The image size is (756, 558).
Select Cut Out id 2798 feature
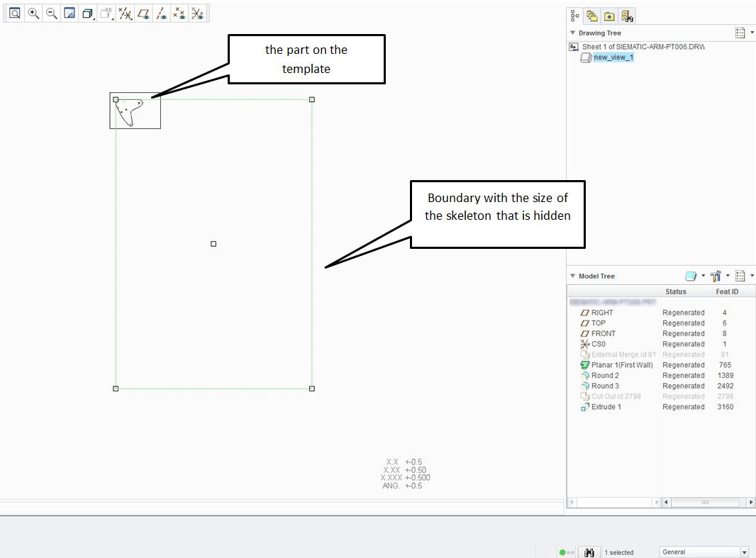pos(616,396)
